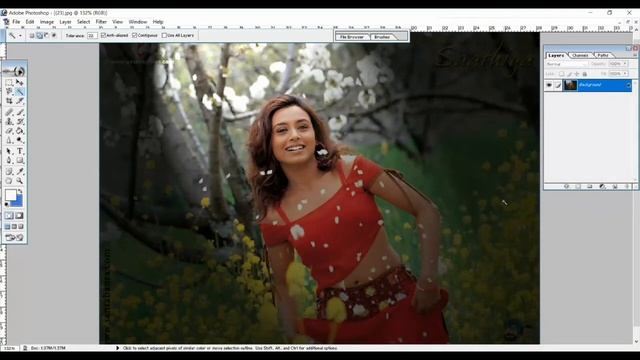640x360 pixels.
Task: Open the layer Opacity dropdown arrow
Action: 625,64
